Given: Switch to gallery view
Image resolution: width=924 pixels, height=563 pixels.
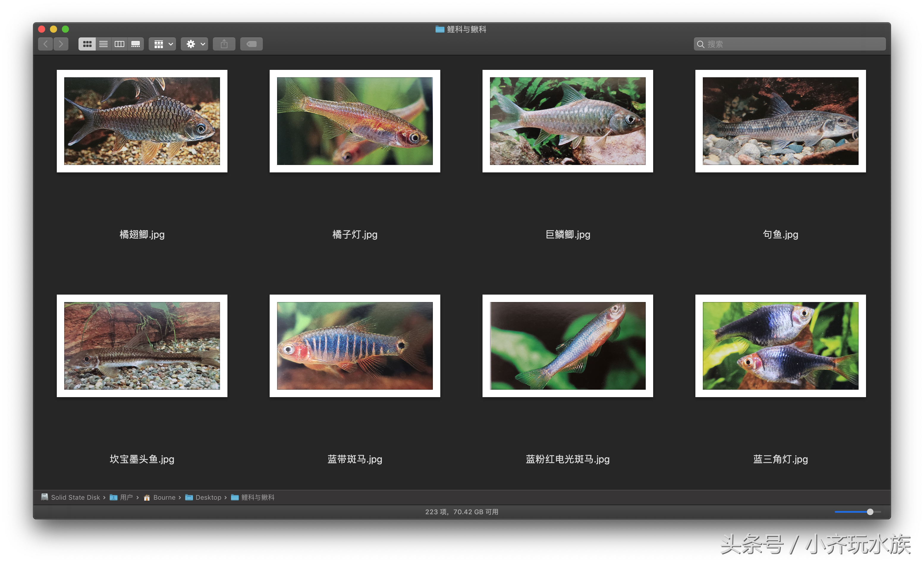Looking at the screenshot, I should (136, 44).
